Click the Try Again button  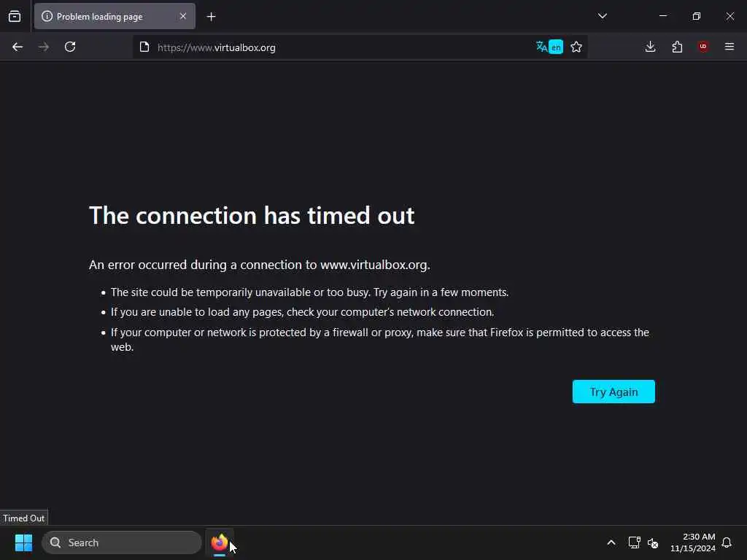coord(614,392)
